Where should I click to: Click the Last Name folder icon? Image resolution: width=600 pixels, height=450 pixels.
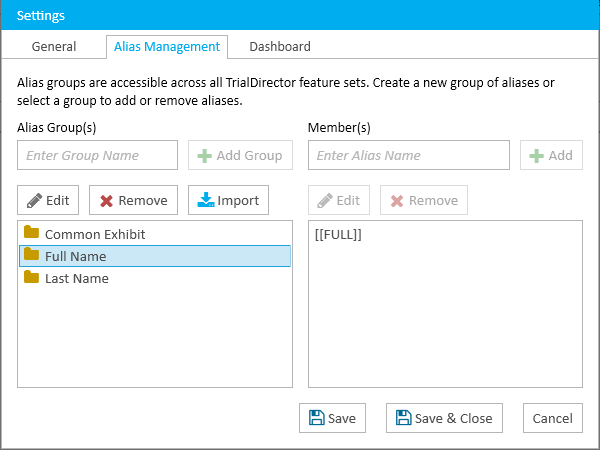[x=31, y=277]
